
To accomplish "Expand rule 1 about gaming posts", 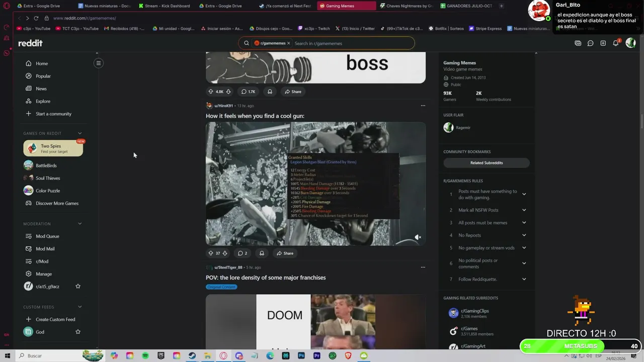I will [524, 194].
